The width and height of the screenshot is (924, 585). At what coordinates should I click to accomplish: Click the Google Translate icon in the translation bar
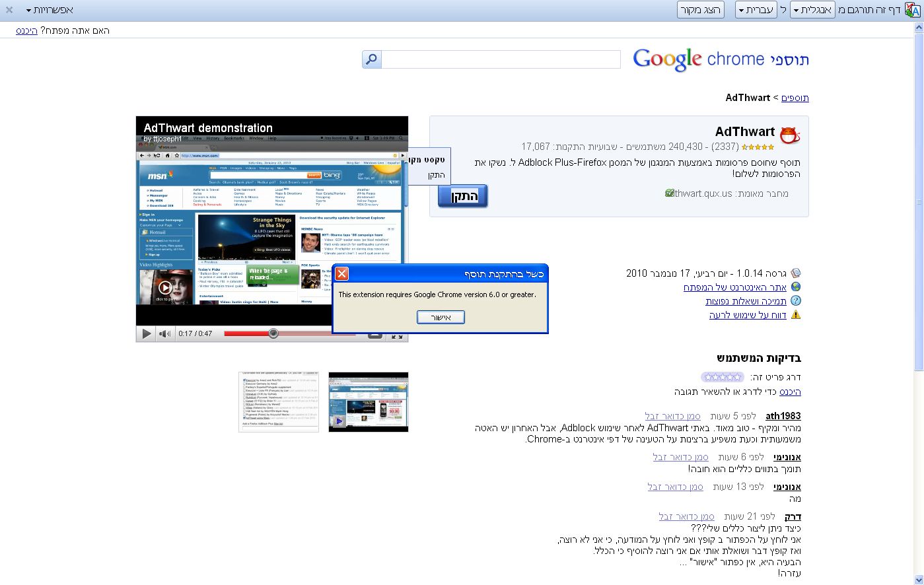click(914, 10)
